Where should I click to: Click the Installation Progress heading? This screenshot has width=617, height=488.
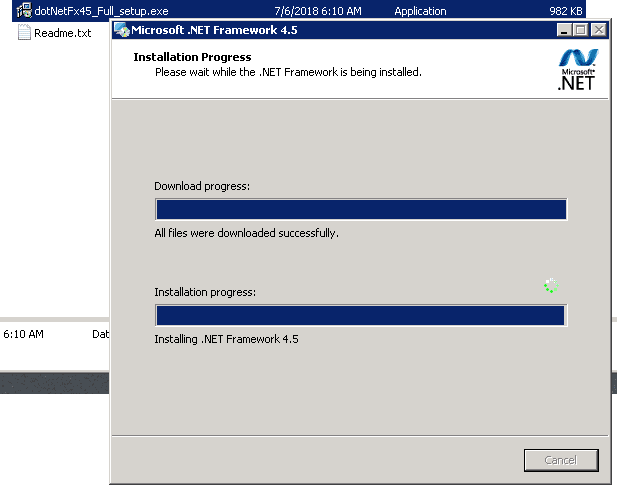(192, 57)
